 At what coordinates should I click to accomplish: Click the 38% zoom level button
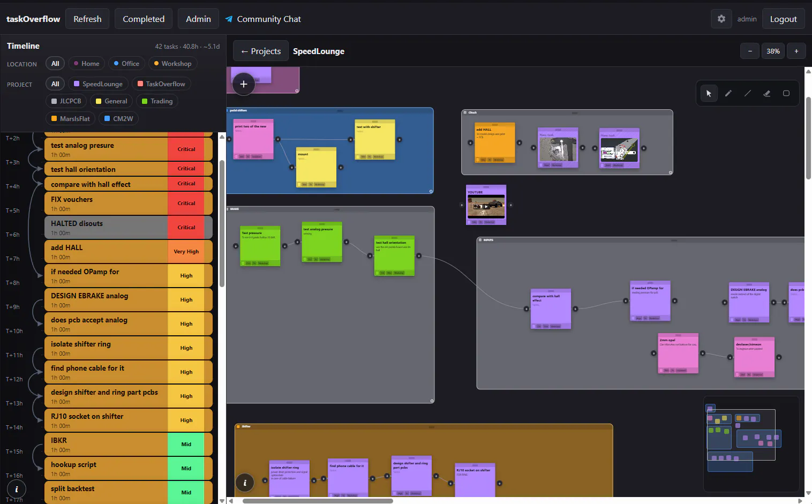pos(773,51)
